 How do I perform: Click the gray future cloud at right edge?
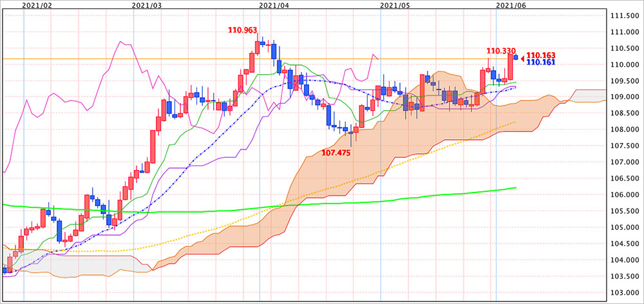(589, 95)
